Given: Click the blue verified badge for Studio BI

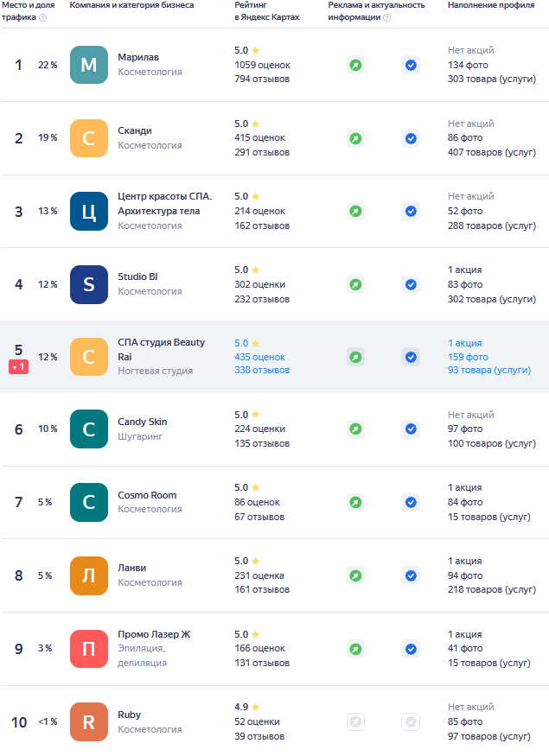Looking at the screenshot, I should point(411,284).
